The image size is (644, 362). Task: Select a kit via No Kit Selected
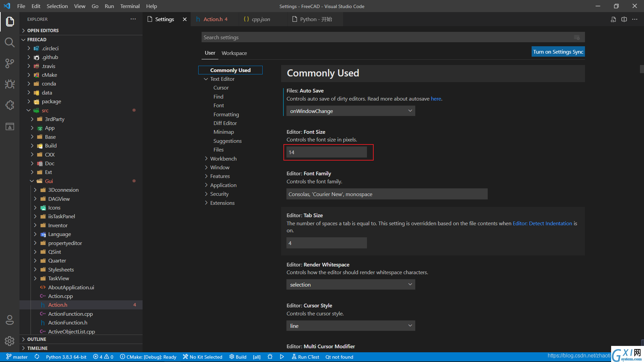[203, 357]
